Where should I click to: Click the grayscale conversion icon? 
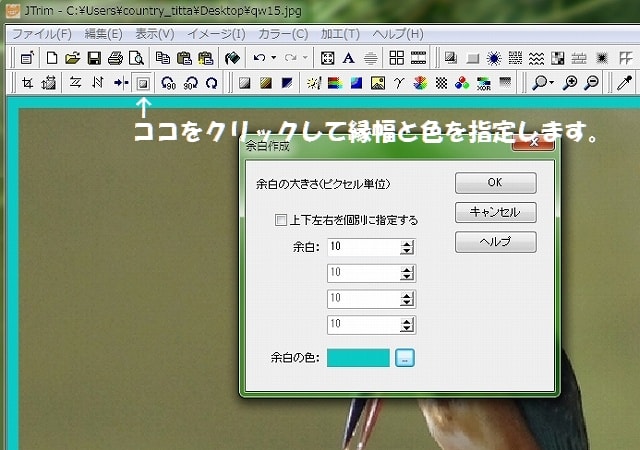244,83
